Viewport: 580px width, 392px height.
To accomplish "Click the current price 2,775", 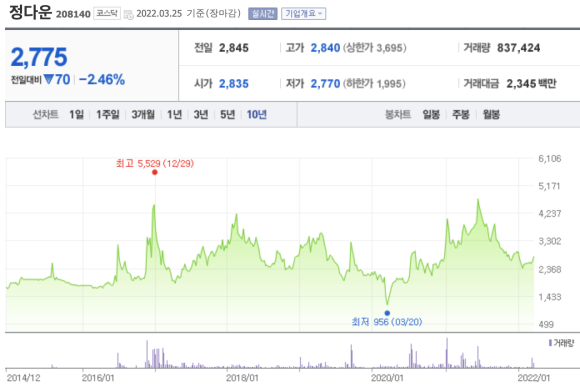I will click(x=39, y=57).
